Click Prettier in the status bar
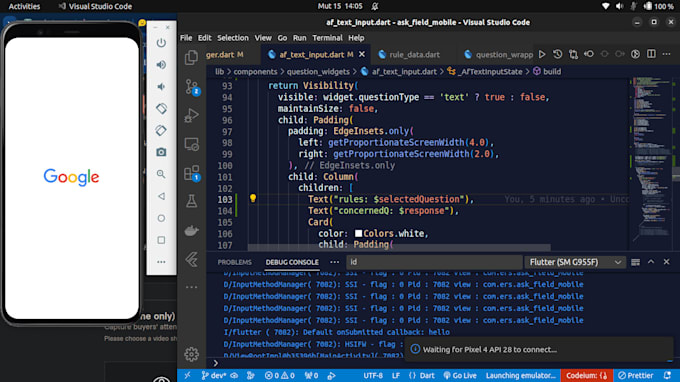Screen dimensions: 680x382 (635, 375)
